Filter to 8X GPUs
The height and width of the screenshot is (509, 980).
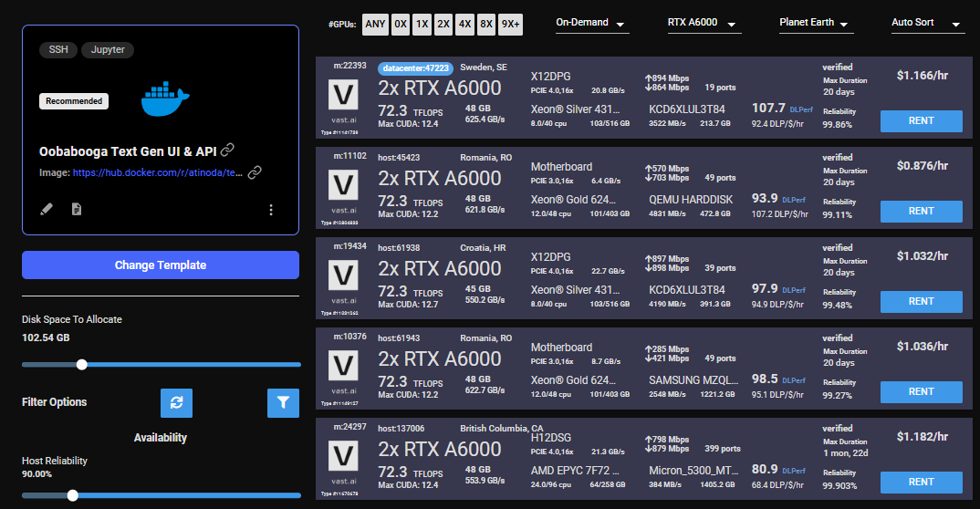click(x=485, y=25)
